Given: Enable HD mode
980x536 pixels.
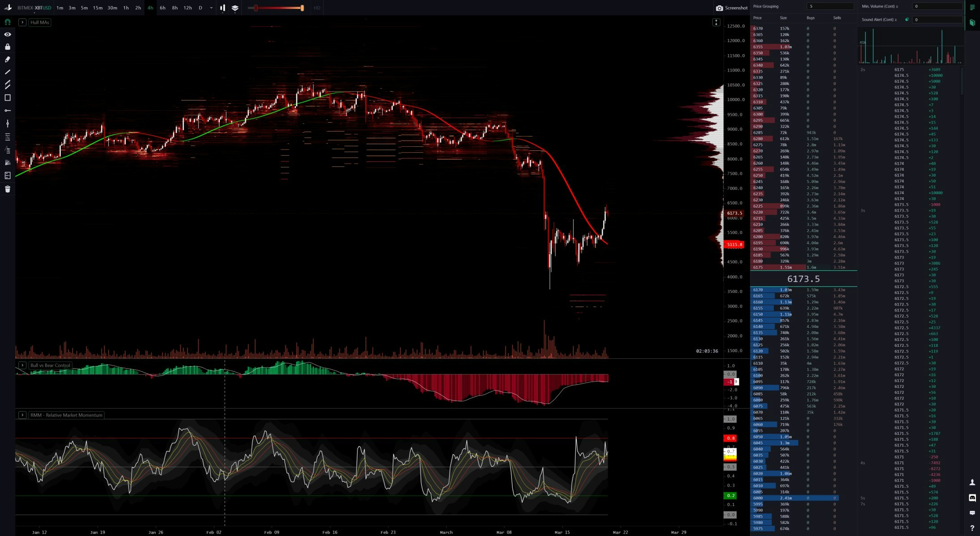Looking at the screenshot, I should 317,8.
